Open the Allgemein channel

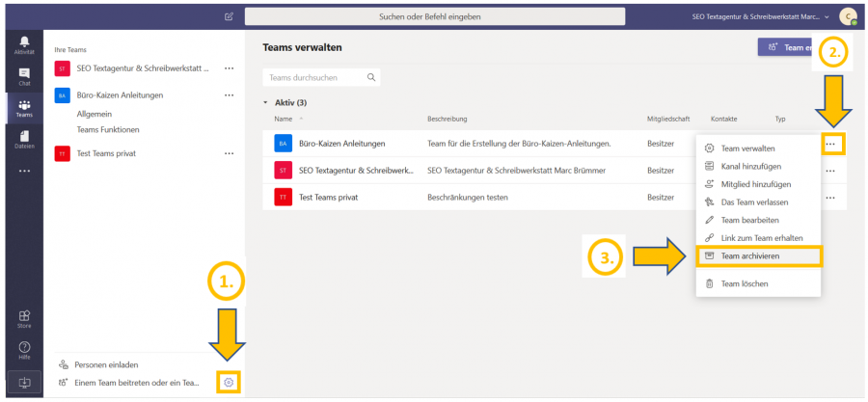coord(95,114)
